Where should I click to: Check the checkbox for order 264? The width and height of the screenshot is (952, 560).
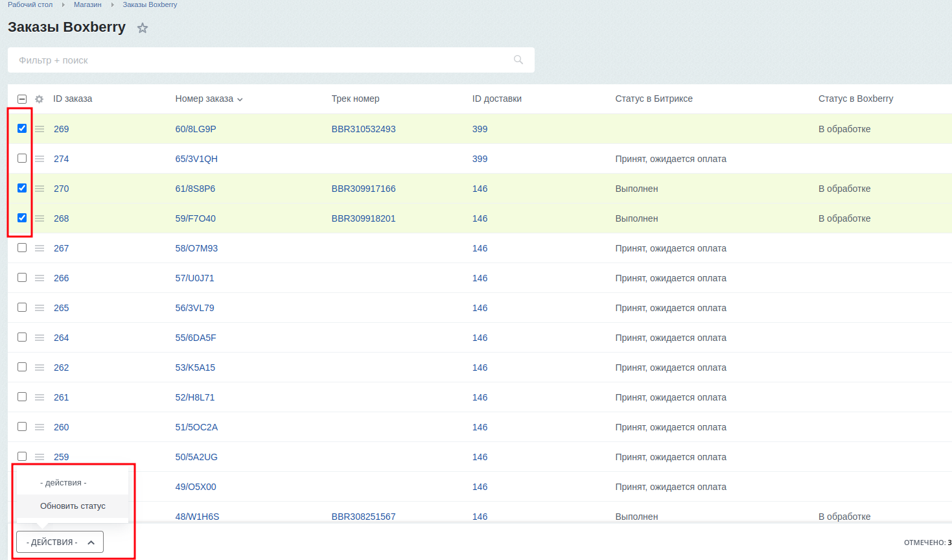tap(22, 337)
